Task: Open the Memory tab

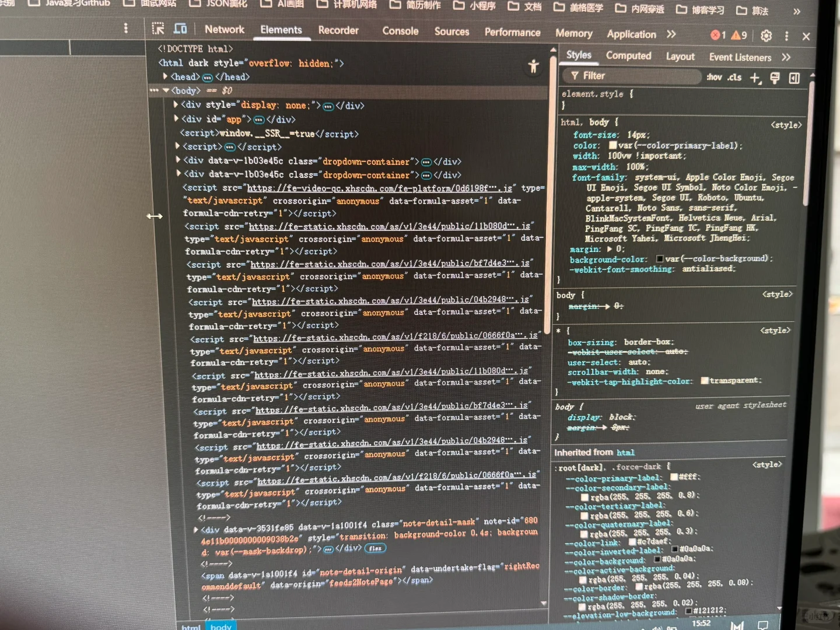Action: (x=573, y=34)
